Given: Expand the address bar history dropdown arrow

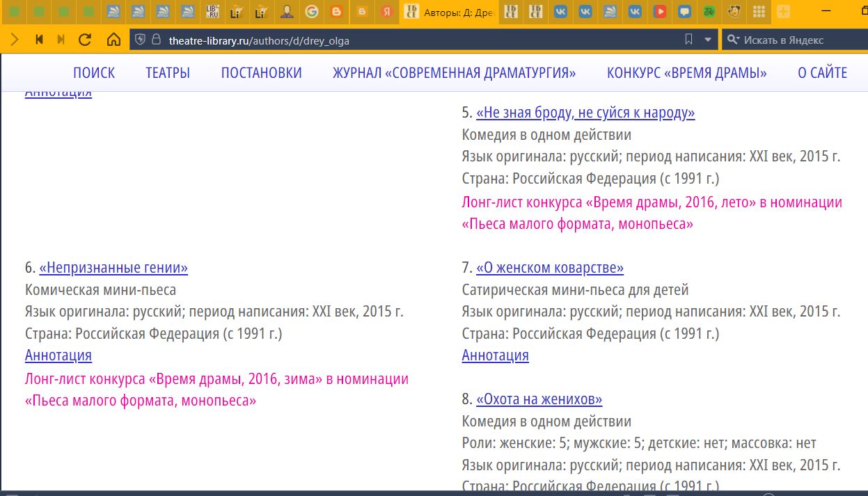Looking at the screenshot, I should [x=708, y=40].
